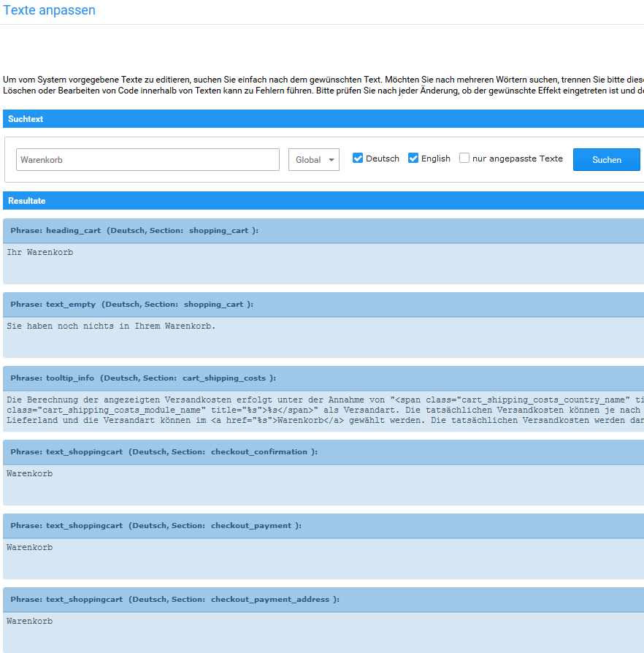This screenshot has width=644, height=653.
Task: Select the text_empty phrase header
Action: point(323,305)
